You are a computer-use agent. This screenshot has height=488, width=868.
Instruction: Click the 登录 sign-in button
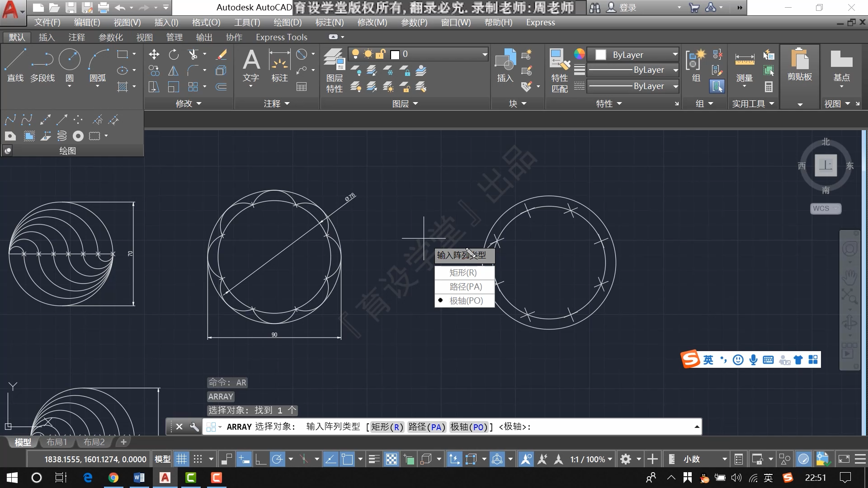(x=622, y=8)
